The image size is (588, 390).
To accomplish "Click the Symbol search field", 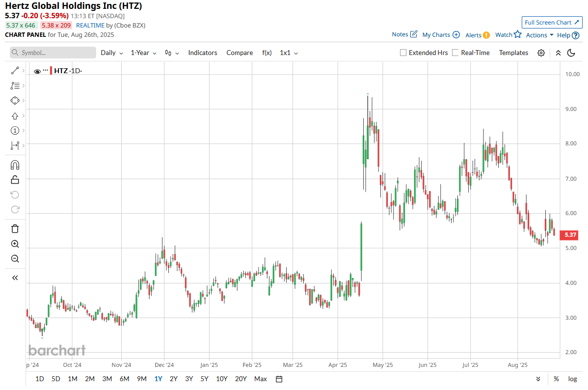I will [53, 53].
